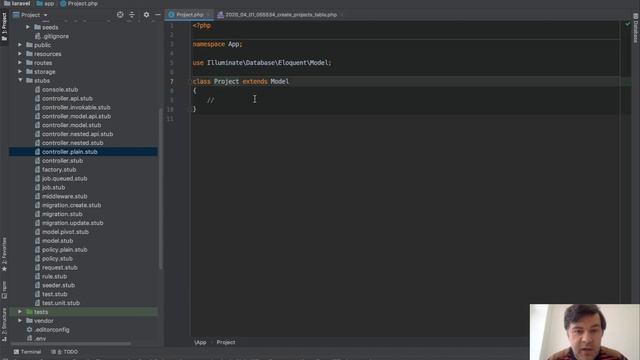Collapse the stubs folder
This screenshot has width=640, height=360.
pos(20,80)
